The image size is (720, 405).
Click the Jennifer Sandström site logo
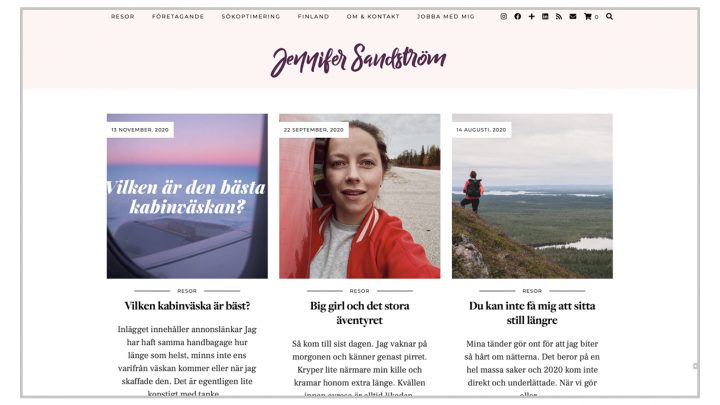pos(359,60)
